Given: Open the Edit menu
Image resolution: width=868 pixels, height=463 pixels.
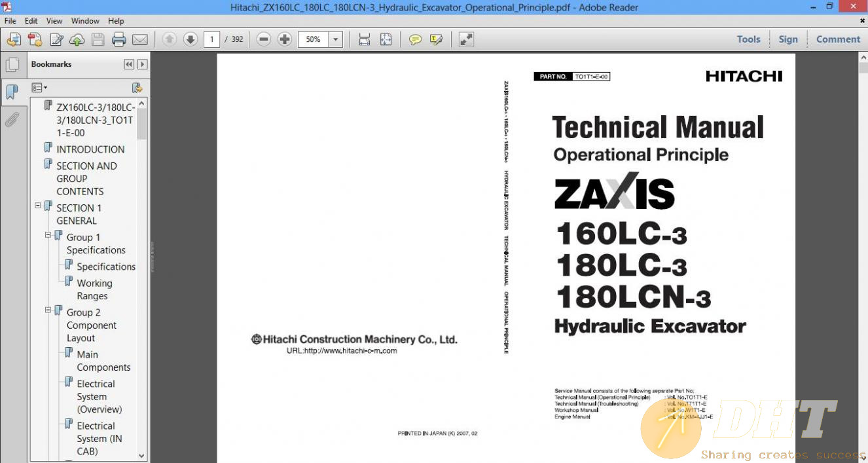Looking at the screenshot, I should (31, 21).
